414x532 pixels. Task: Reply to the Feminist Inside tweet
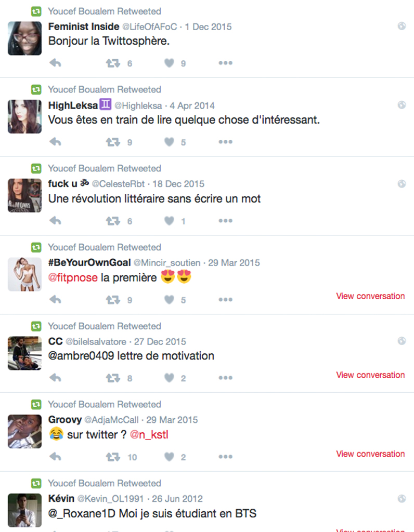[x=55, y=63]
